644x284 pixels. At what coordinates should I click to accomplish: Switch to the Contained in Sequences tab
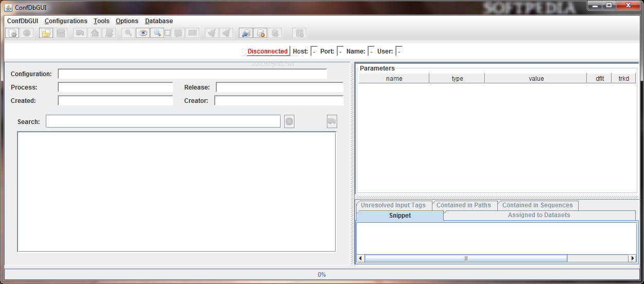(537, 205)
